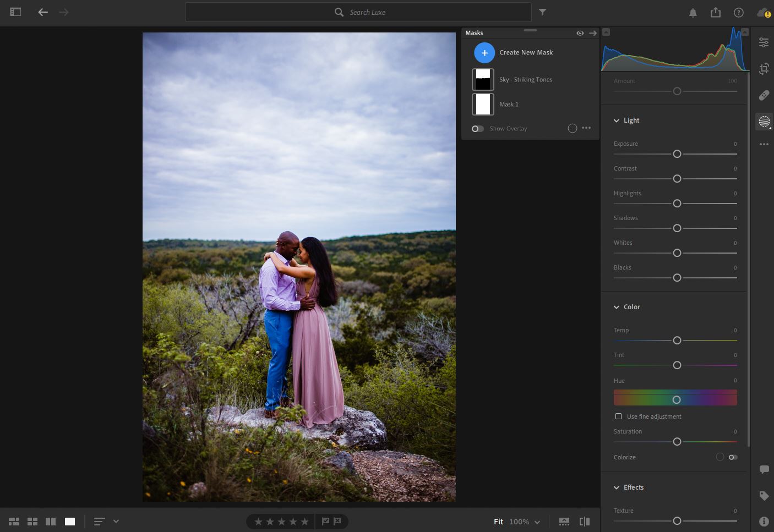Click the Create New Mask button

tap(484, 53)
